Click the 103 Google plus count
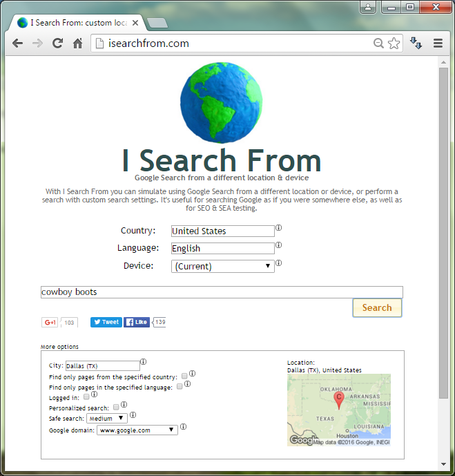 coord(69,323)
